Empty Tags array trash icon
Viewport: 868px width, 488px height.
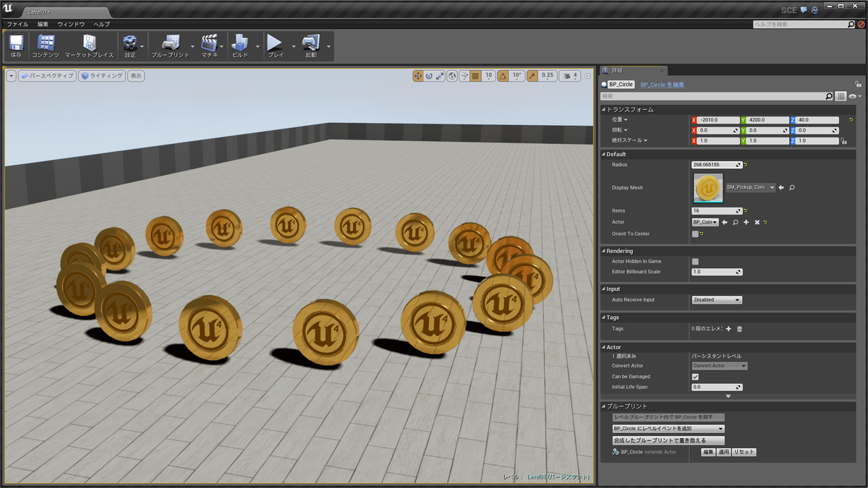(739, 329)
